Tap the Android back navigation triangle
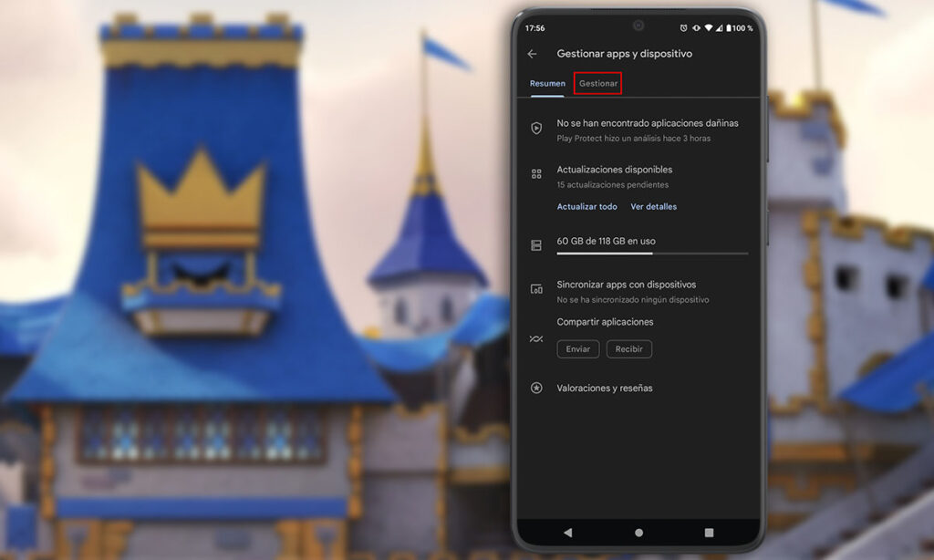Viewport: 934px width, 560px height. click(567, 533)
